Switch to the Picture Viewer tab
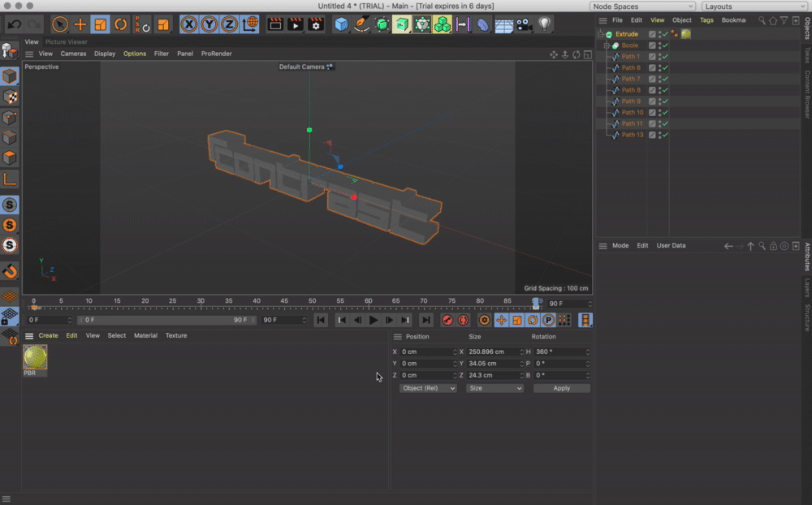Image resolution: width=812 pixels, height=505 pixels. [x=67, y=41]
